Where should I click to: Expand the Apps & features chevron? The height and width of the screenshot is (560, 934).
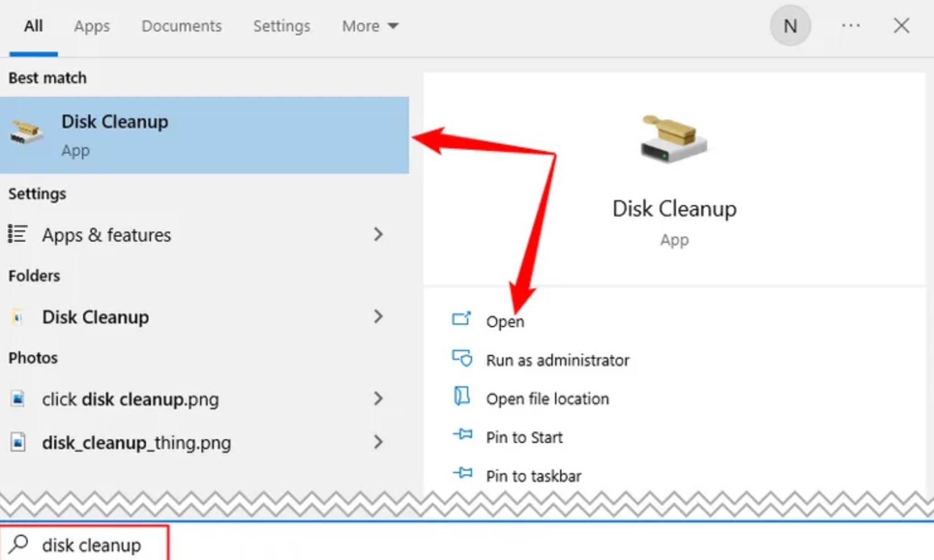pos(378,235)
